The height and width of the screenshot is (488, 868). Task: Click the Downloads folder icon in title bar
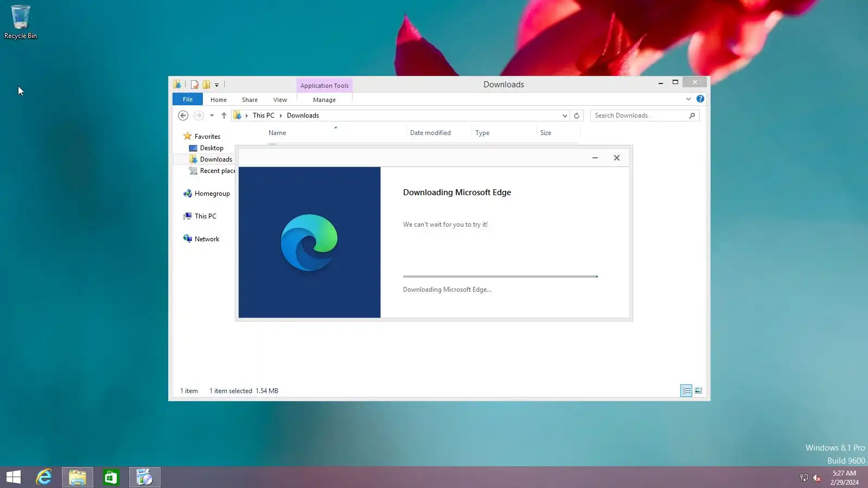[x=177, y=85]
